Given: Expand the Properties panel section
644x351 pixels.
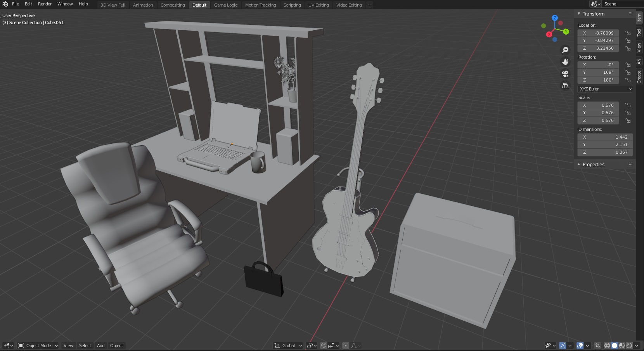Looking at the screenshot, I should [x=593, y=165].
